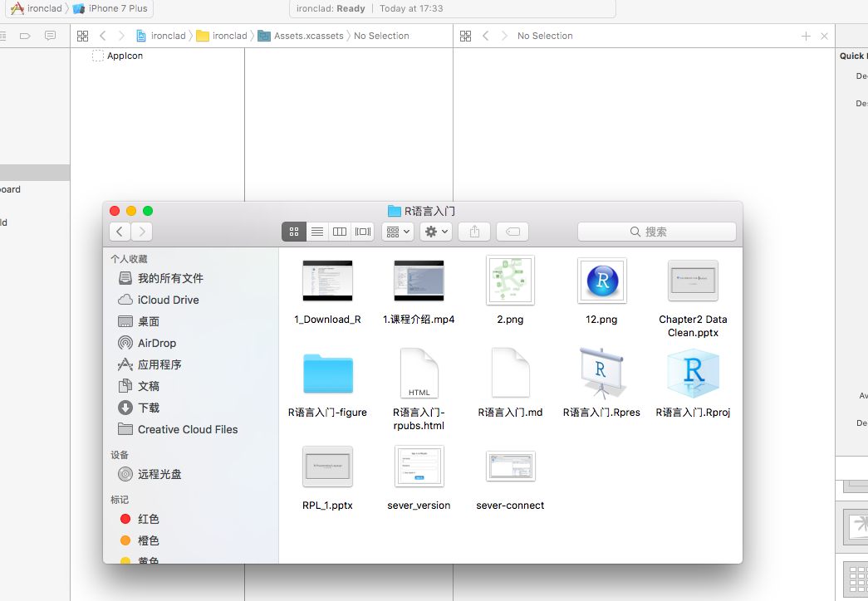The height and width of the screenshot is (601, 868).
Task: Select the 1_Download_R video file
Action: tap(328, 281)
